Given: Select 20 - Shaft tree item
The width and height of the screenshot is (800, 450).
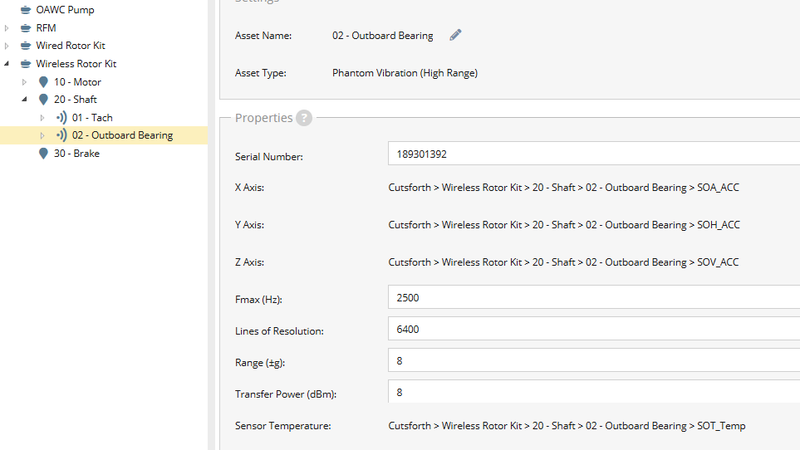Looking at the screenshot, I should pyautogui.click(x=76, y=99).
